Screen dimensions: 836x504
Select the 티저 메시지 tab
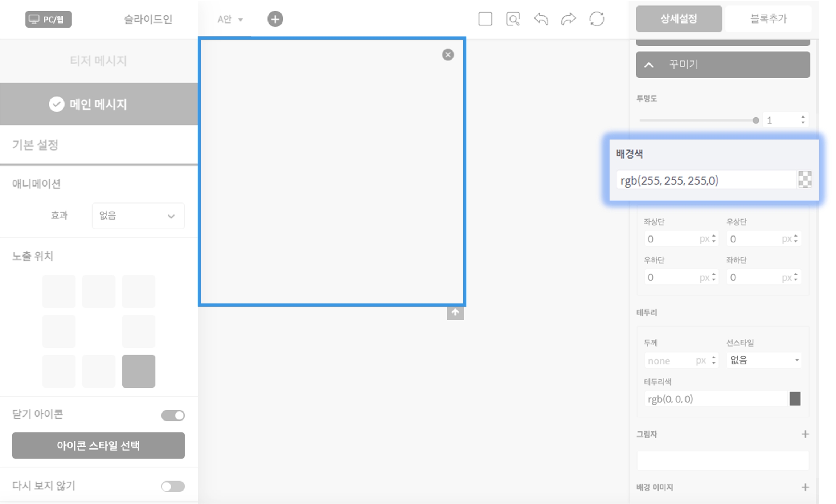pyautogui.click(x=98, y=61)
